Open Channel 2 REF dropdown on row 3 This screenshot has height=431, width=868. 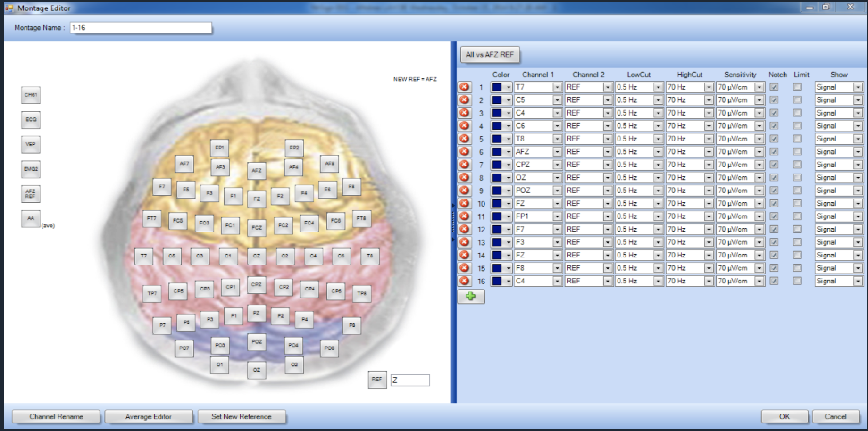coord(608,113)
